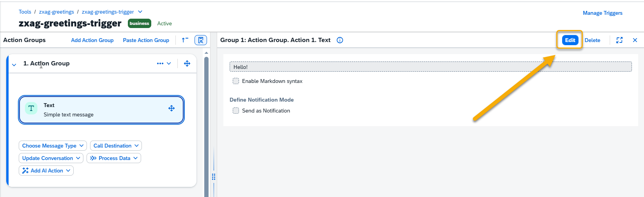
Task: Click Paste Action Group
Action: click(x=146, y=40)
